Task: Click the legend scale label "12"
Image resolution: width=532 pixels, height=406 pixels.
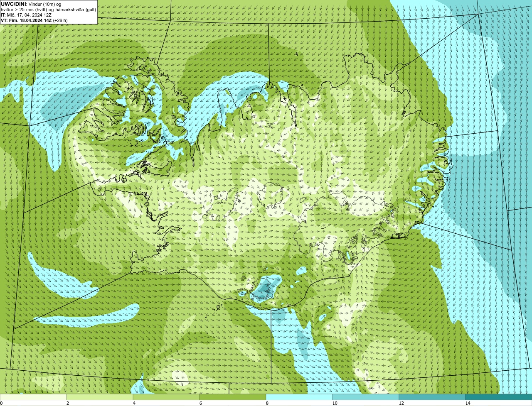Action: tap(401, 403)
